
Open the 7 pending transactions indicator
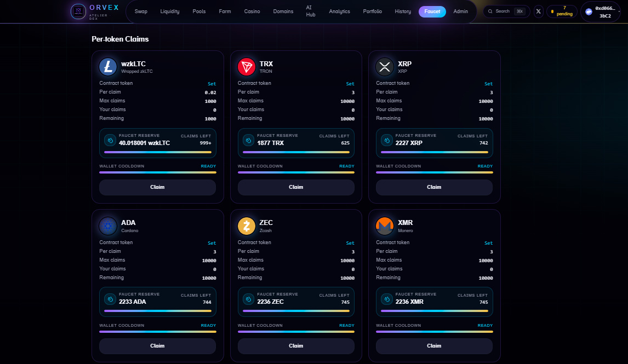(x=562, y=11)
